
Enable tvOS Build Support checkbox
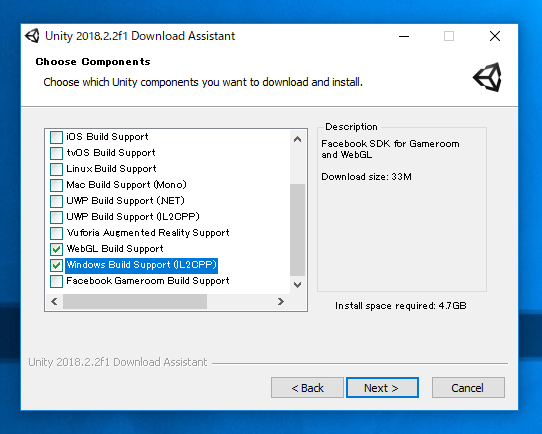[x=56, y=153]
